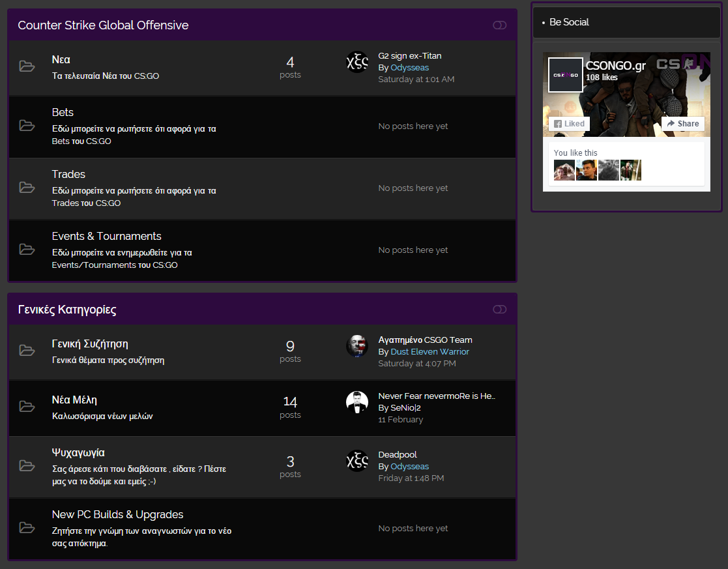
Task: Click folder icon beside Ψυχαγωγία
Action: tap(27, 465)
